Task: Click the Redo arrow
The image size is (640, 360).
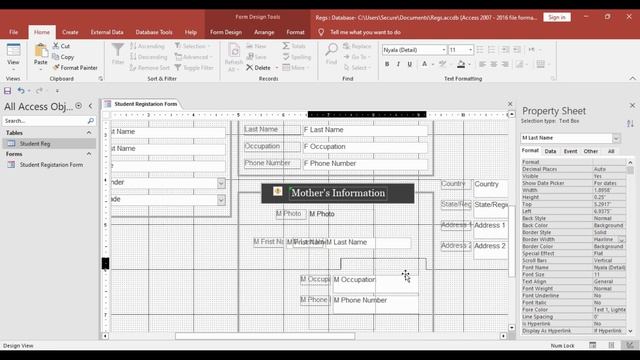Action: tap(39, 91)
